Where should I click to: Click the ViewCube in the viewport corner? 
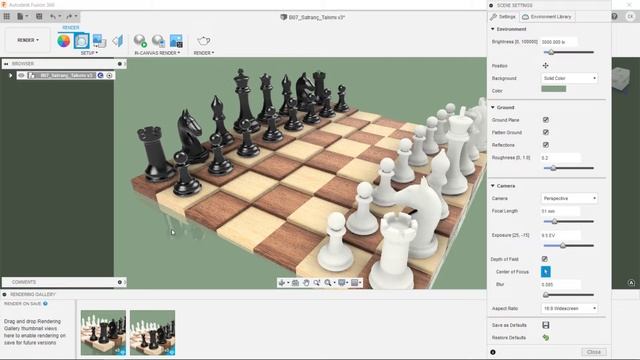point(621,78)
